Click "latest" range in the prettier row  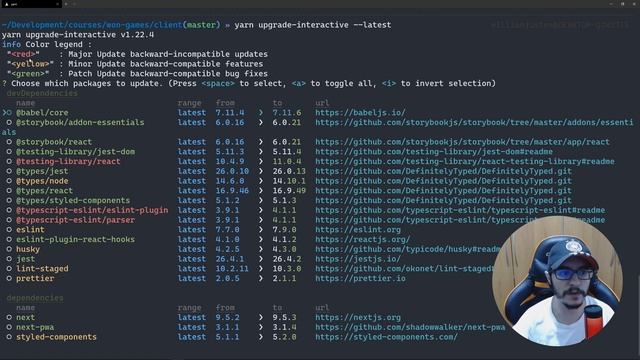[x=192, y=279]
